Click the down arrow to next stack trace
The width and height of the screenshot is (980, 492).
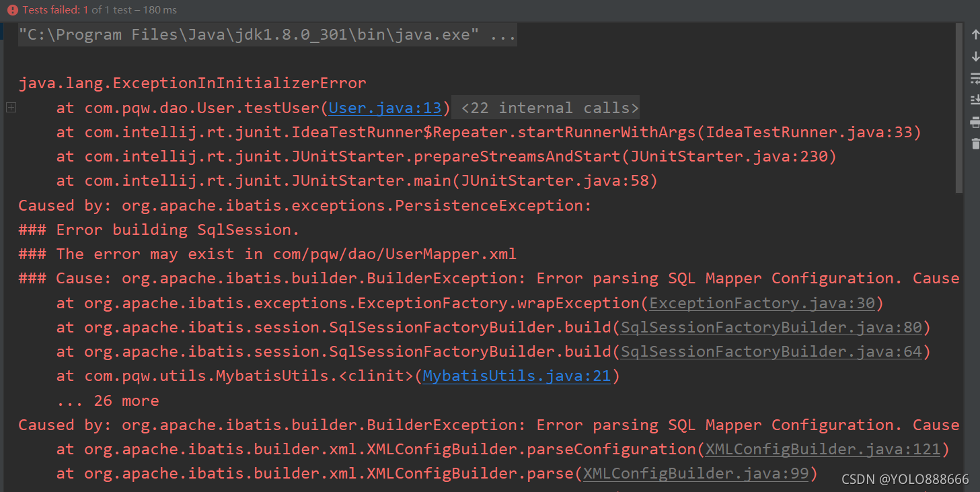pyautogui.click(x=975, y=57)
